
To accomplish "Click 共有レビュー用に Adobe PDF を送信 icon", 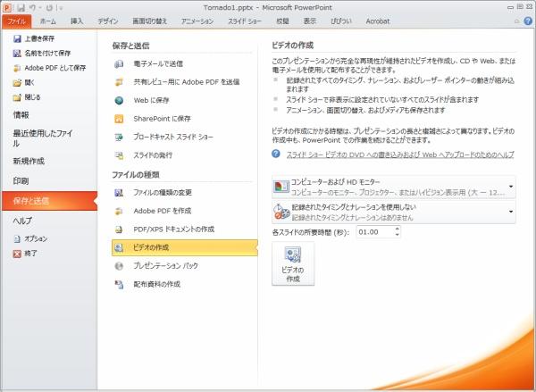I will (x=119, y=82).
